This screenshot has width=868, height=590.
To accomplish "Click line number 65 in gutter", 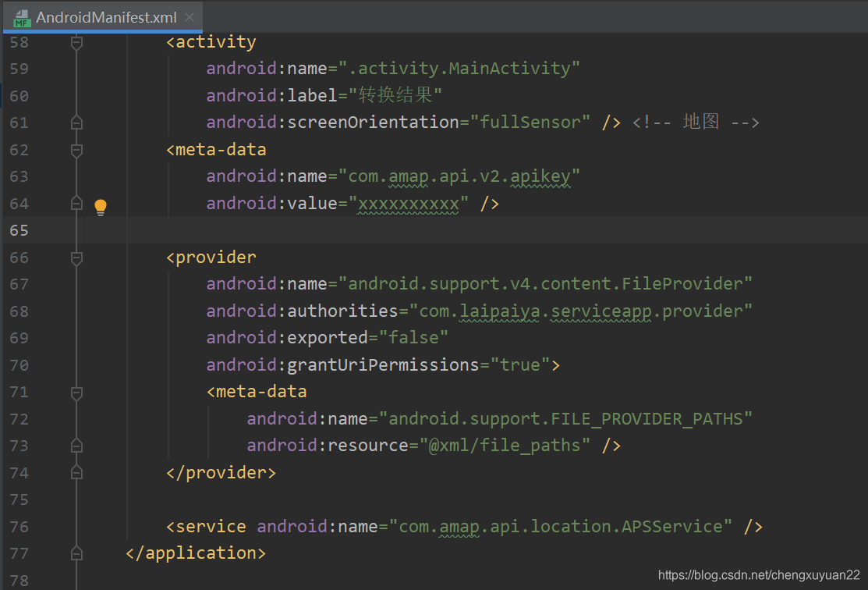I will coord(19,230).
